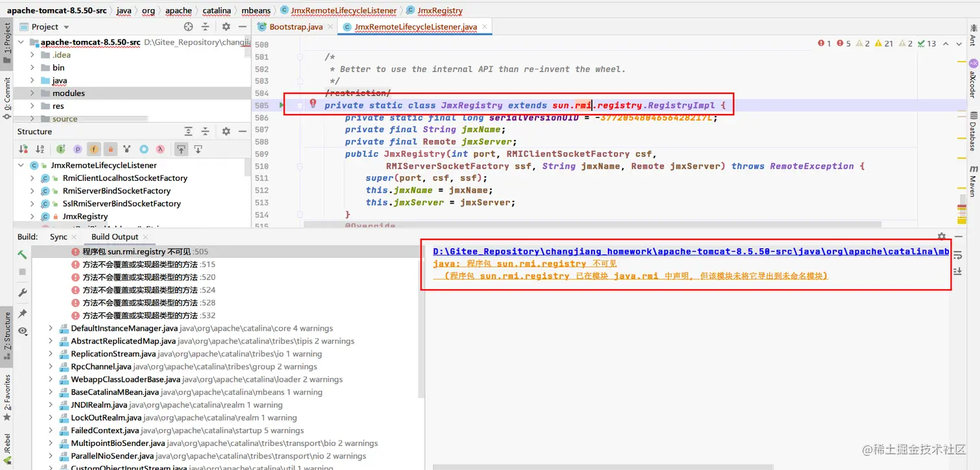
Task: Click mbeans breadcrumb in navigation bar
Action: point(255,10)
